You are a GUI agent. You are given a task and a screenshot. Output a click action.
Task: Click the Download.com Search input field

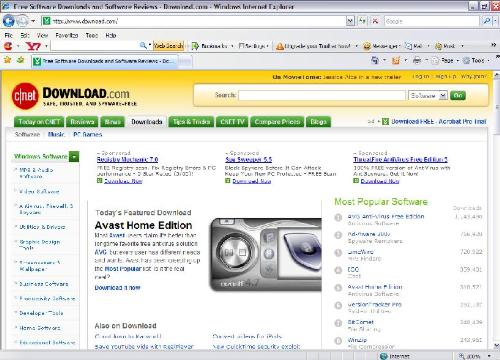(322, 95)
